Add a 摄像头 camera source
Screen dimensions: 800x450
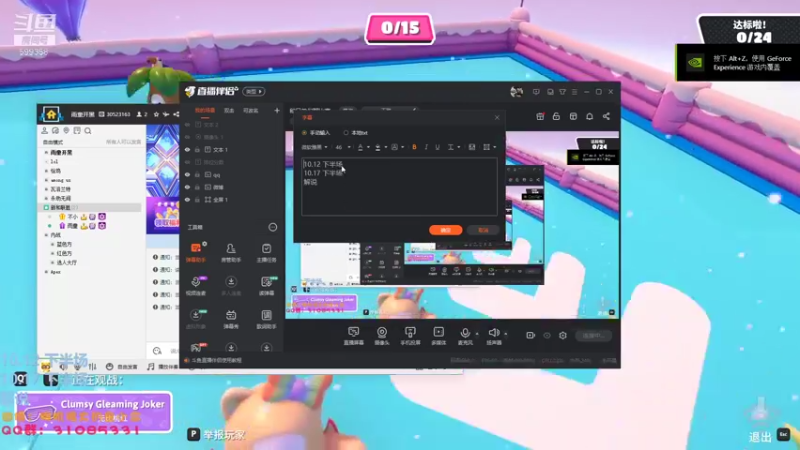coord(382,336)
